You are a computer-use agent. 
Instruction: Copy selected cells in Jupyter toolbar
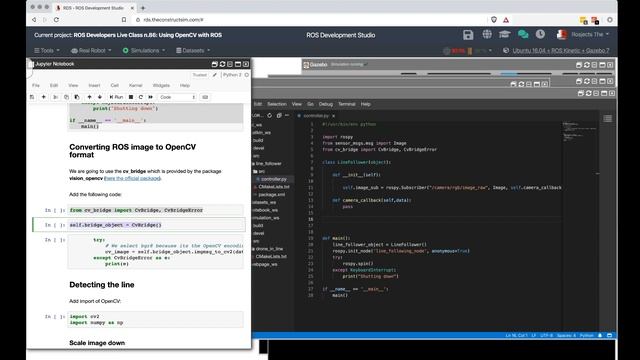click(x=66, y=97)
